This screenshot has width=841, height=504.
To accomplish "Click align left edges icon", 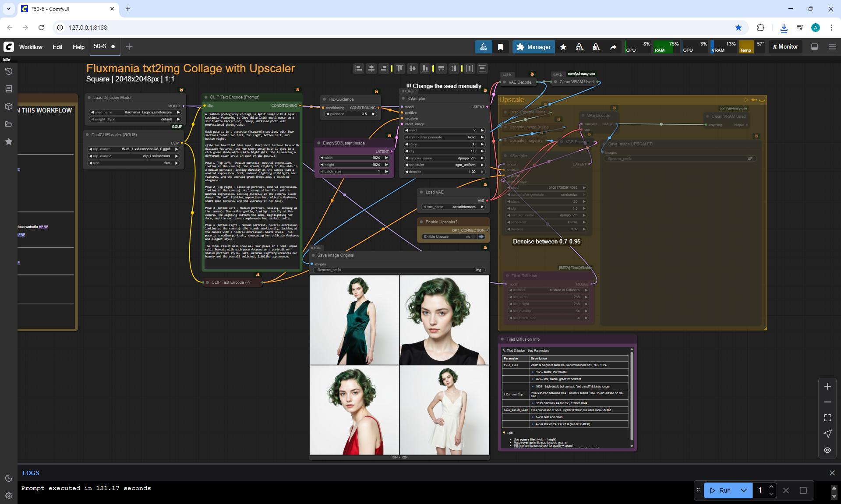I will coord(358,68).
